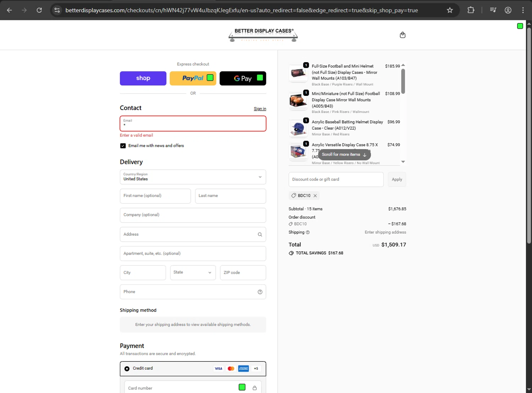Screen dimensions: 532x393
Task: Click the total amount $1,509.17
Action: tap(394, 245)
